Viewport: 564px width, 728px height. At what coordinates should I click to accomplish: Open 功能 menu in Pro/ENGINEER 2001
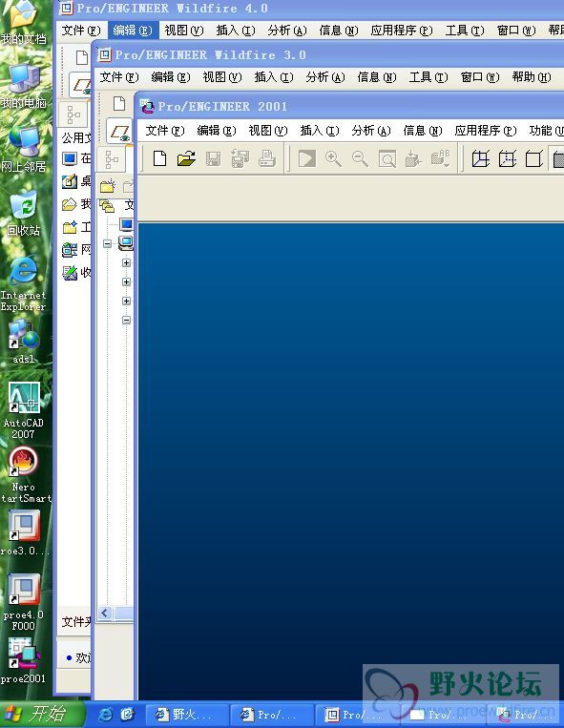[x=547, y=131]
